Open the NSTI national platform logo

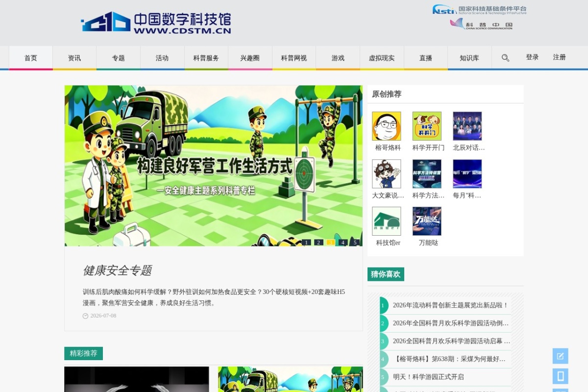pos(479,9)
